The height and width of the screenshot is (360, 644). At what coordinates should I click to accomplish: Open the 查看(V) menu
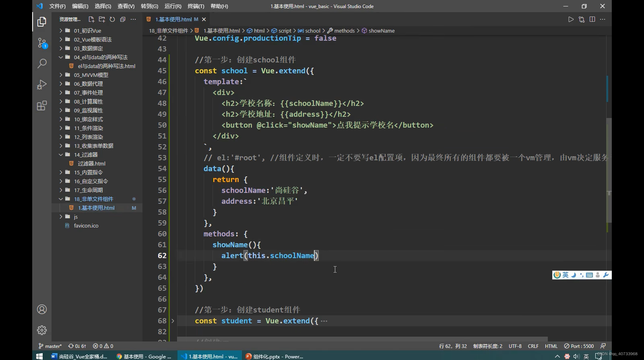126,6
